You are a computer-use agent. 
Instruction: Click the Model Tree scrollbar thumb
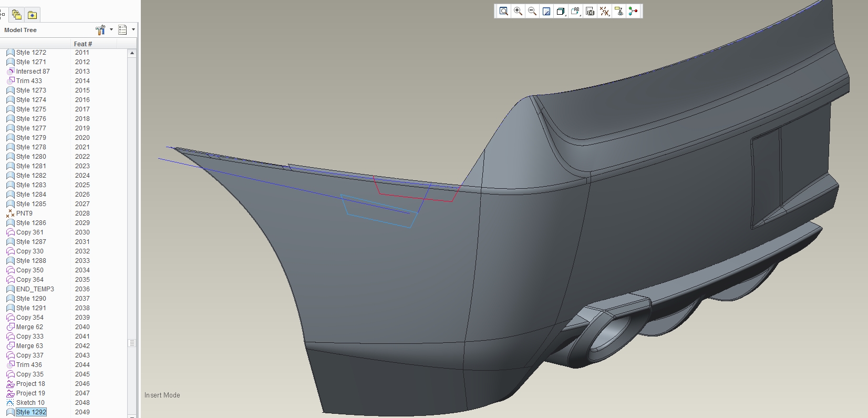click(132, 343)
